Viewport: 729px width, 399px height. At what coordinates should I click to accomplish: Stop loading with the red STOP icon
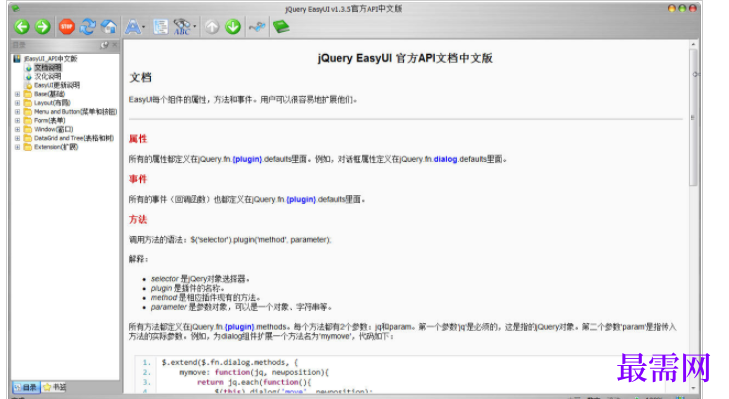tap(66, 27)
